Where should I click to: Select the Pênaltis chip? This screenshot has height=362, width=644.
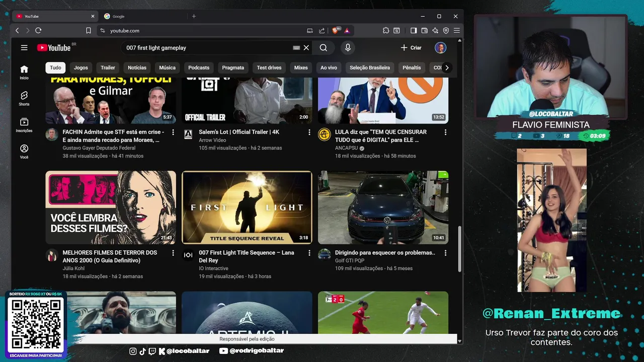coord(412,67)
